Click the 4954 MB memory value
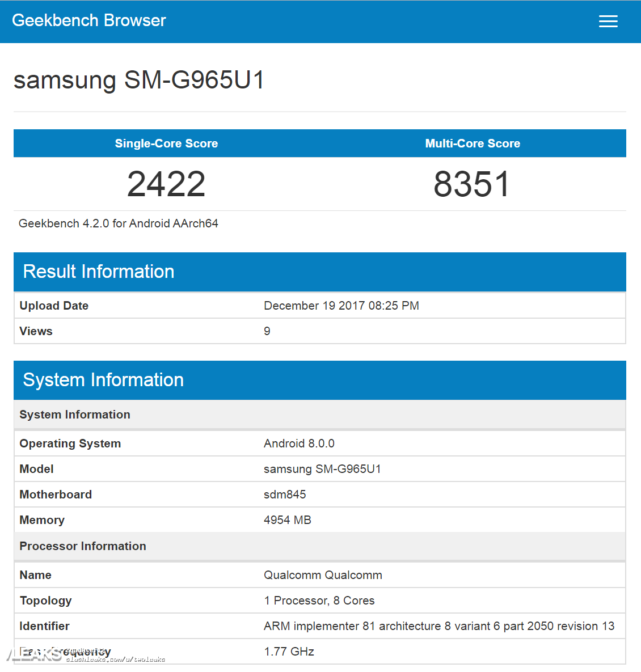The height and width of the screenshot is (672, 641). tap(288, 520)
